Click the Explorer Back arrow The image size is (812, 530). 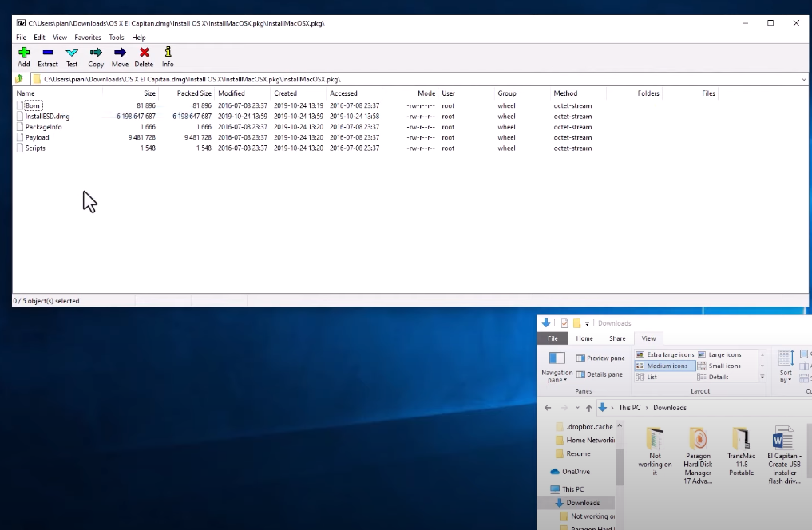pos(548,408)
